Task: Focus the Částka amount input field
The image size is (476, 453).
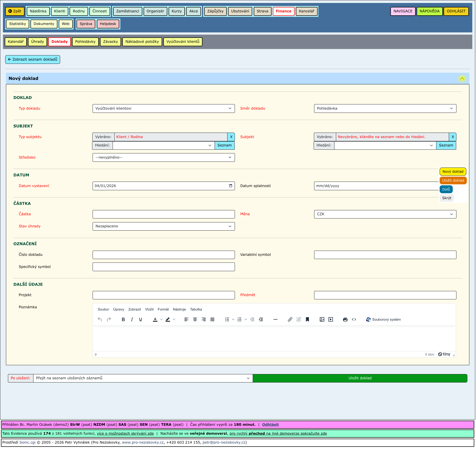Action: (x=164, y=214)
